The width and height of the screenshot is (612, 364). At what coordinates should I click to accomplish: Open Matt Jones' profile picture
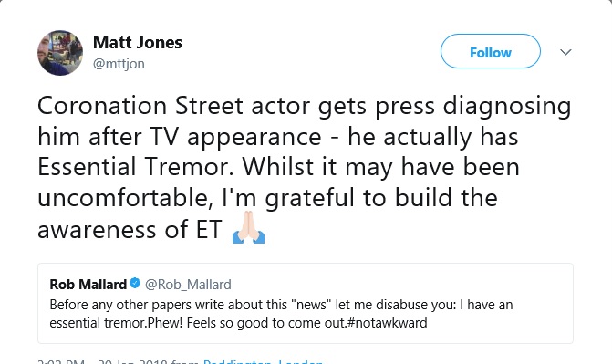tap(60, 53)
